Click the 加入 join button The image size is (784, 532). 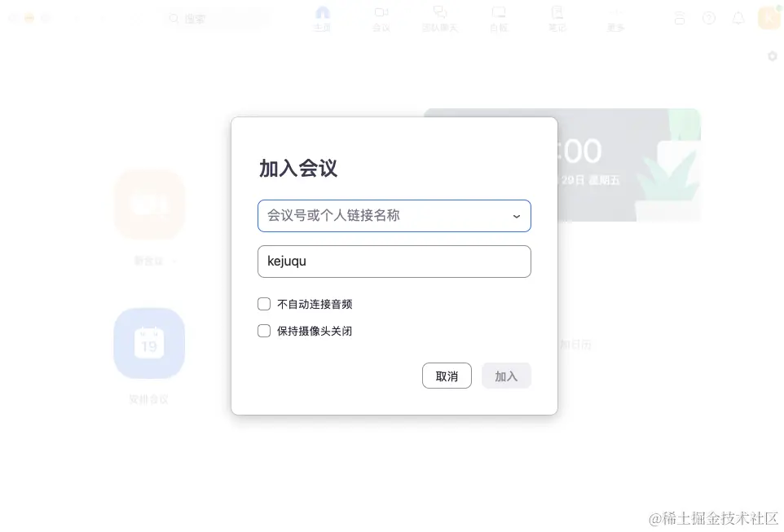tap(506, 376)
